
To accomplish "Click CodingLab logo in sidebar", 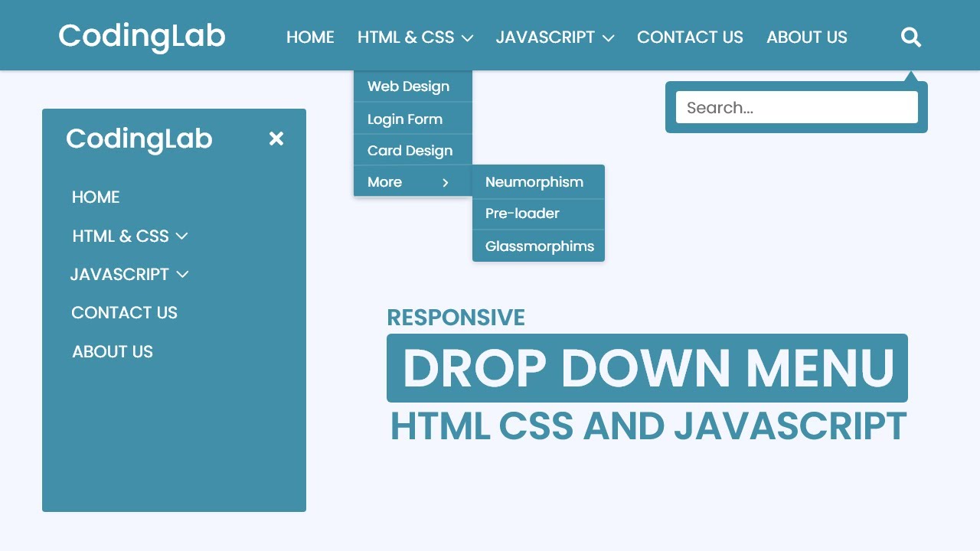I will coord(139,139).
